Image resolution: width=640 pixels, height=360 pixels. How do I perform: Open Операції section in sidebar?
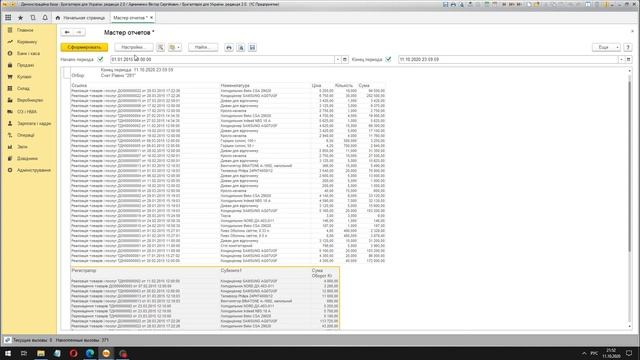pos(26,135)
